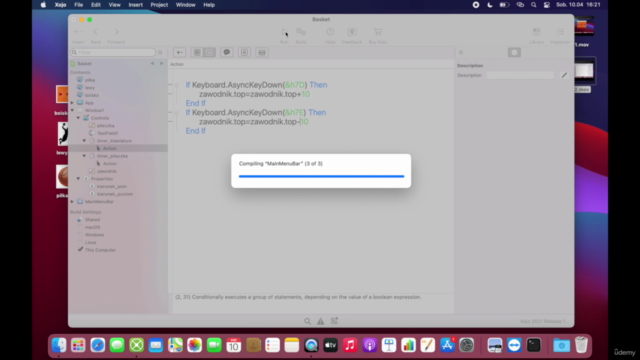This screenshot has width=640, height=360.
Task: Select pilka item in Contents
Action: [90, 80]
